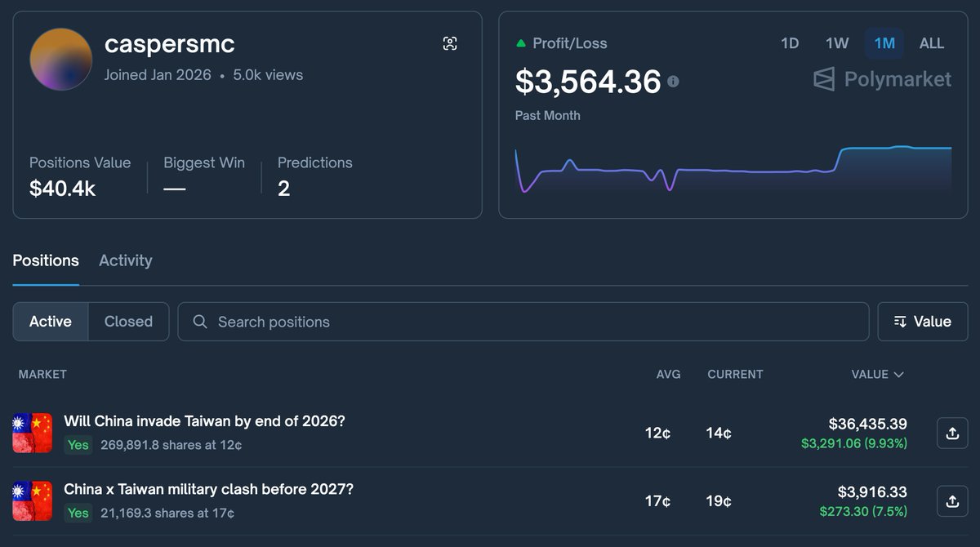Select the Positions tab
980x547 pixels.
[x=46, y=260]
